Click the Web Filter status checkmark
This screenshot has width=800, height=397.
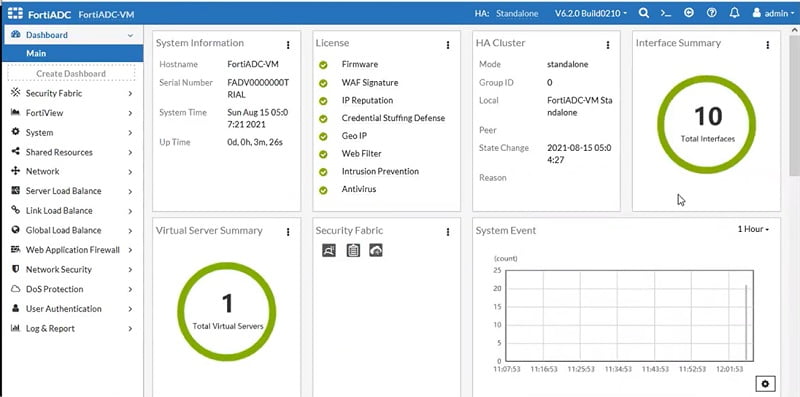click(x=323, y=154)
